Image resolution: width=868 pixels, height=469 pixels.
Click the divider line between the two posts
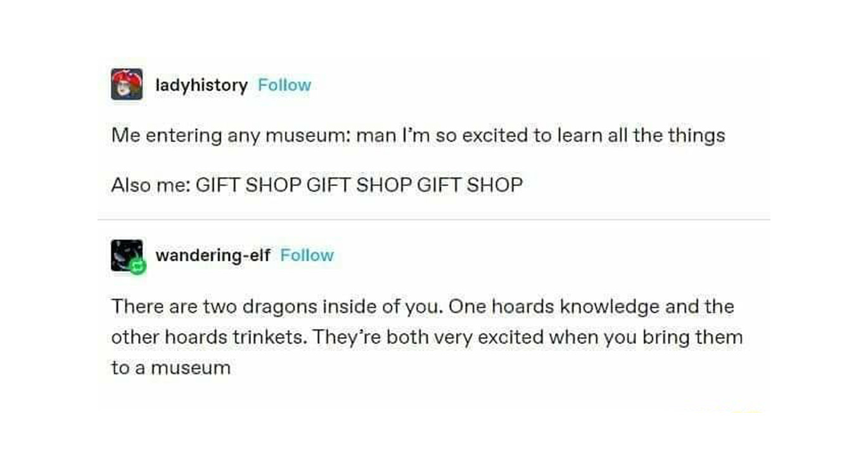point(434,220)
